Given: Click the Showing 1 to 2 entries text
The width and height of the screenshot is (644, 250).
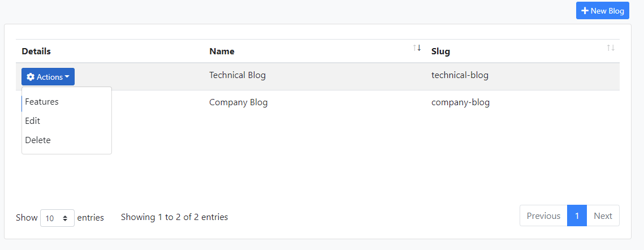Looking at the screenshot, I should pyautogui.click(x=174, y=217).
